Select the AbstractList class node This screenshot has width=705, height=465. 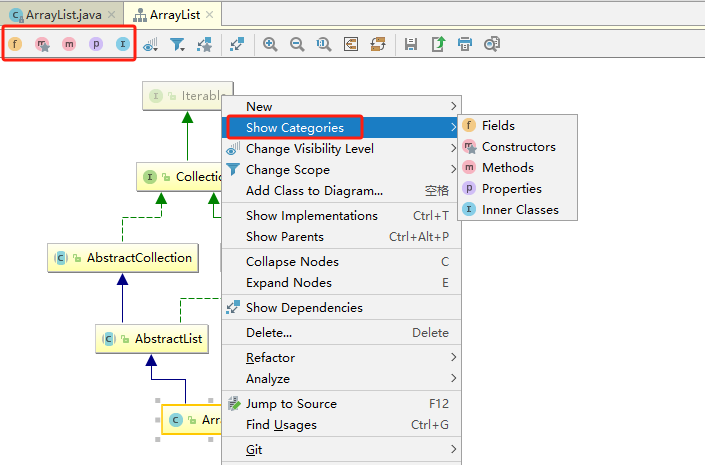pos(152,339)
